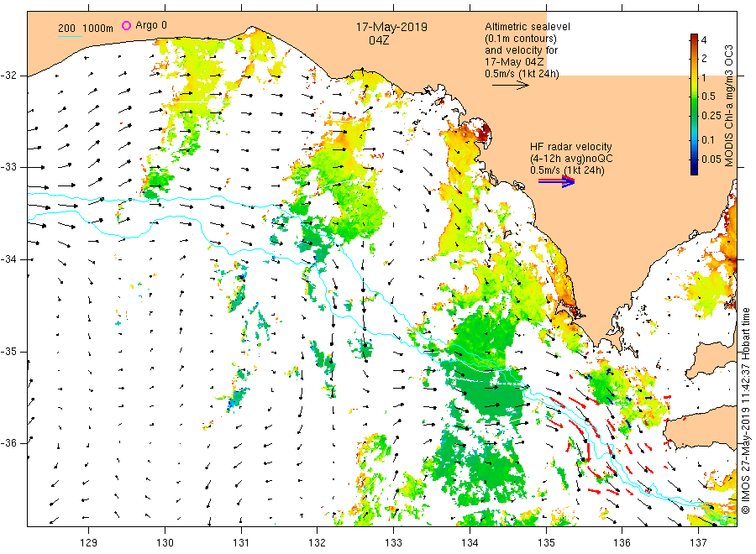
Task: Click the colorbar tick value 0.05
Action: (711, 159)
